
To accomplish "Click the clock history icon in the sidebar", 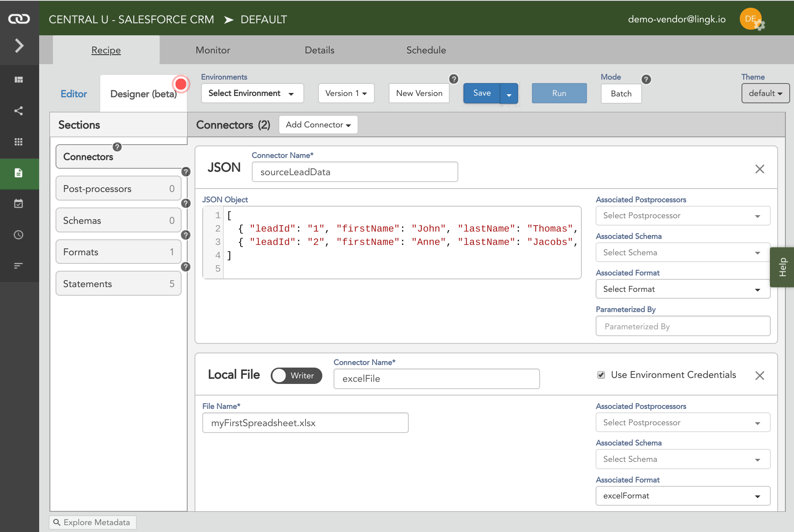I will point(19,235).
